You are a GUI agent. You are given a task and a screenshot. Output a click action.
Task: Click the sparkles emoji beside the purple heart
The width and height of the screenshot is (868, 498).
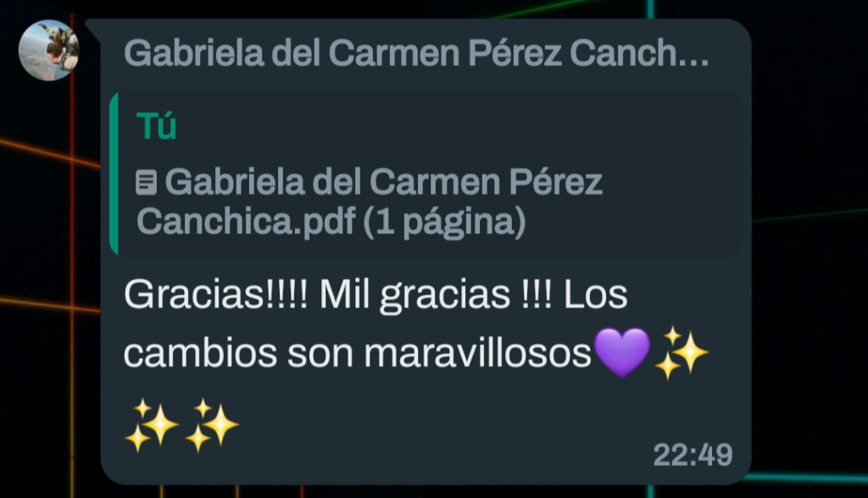[x=681, y=353]
